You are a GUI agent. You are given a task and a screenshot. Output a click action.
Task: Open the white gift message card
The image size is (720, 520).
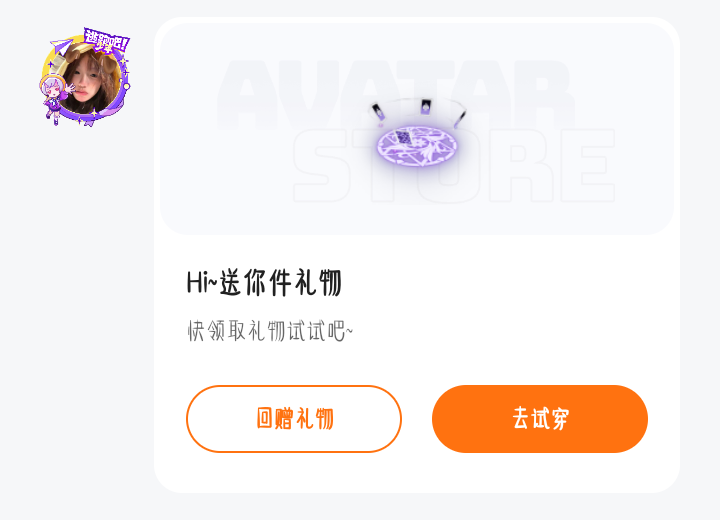tap(417, 255)
